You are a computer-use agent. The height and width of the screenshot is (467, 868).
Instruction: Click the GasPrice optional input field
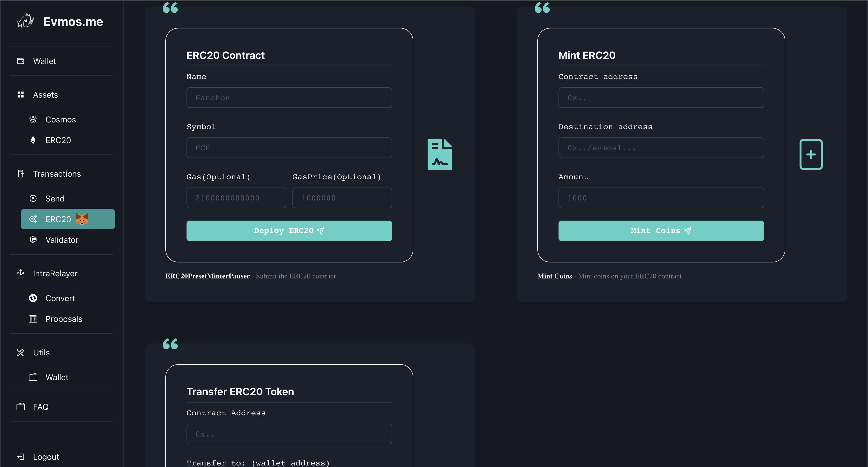[x=342, y=198]
